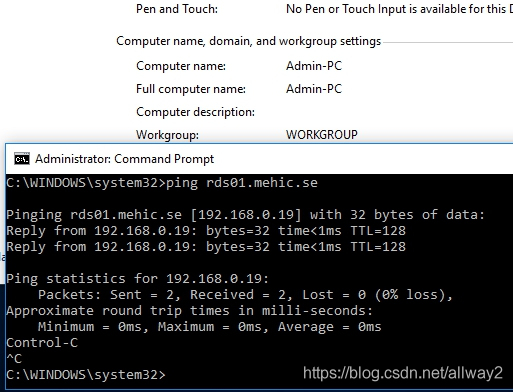This screenshot has height=392, width=513.
Task: Click the Computer description label
Action: tap(195, 112)
